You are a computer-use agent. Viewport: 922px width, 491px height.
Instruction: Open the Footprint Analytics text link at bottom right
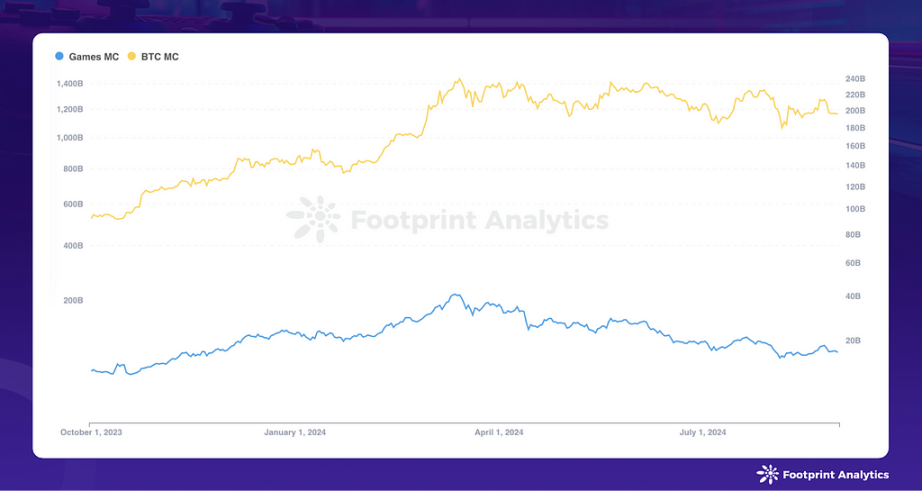(x=836, y=475)
